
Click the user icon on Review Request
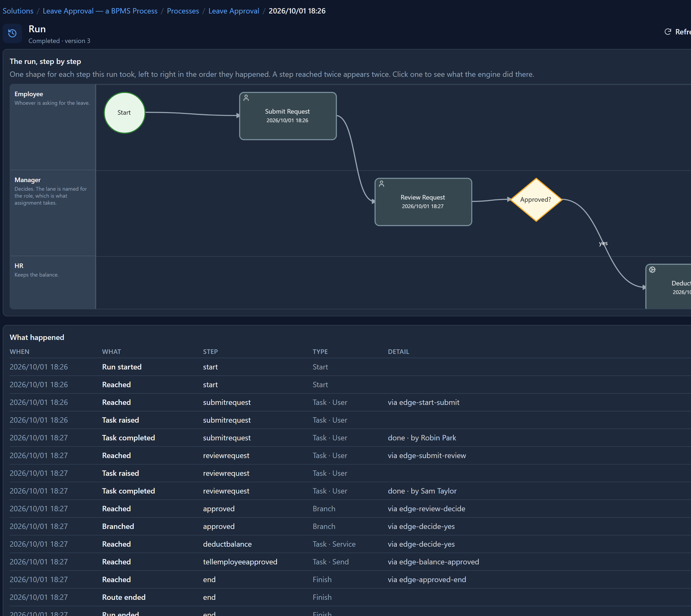(x=381, y=184)
